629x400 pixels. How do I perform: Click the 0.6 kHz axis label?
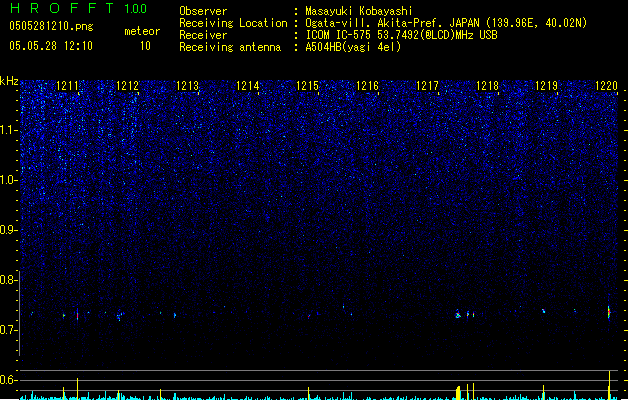click(x=9, y=380)
